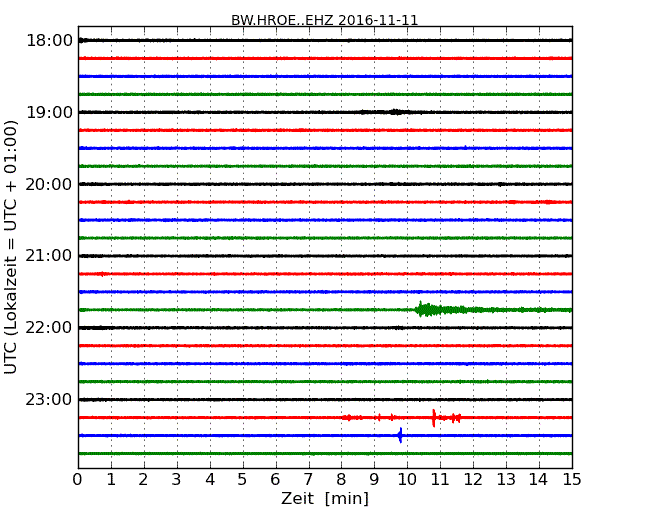
Task: Click the x-axis tick label 6
Action: (275, 479)
